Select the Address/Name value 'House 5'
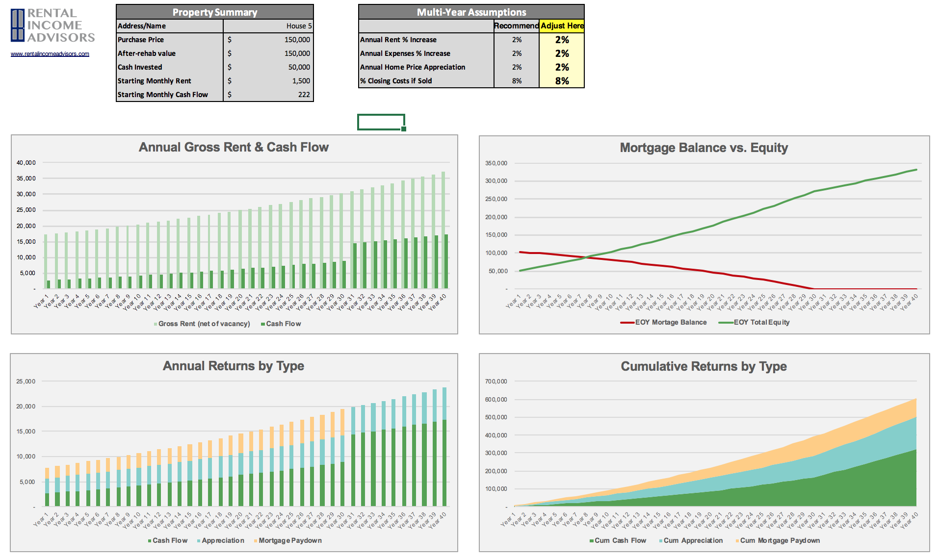This screenshot has height=560, width=938. coord(268,26)
